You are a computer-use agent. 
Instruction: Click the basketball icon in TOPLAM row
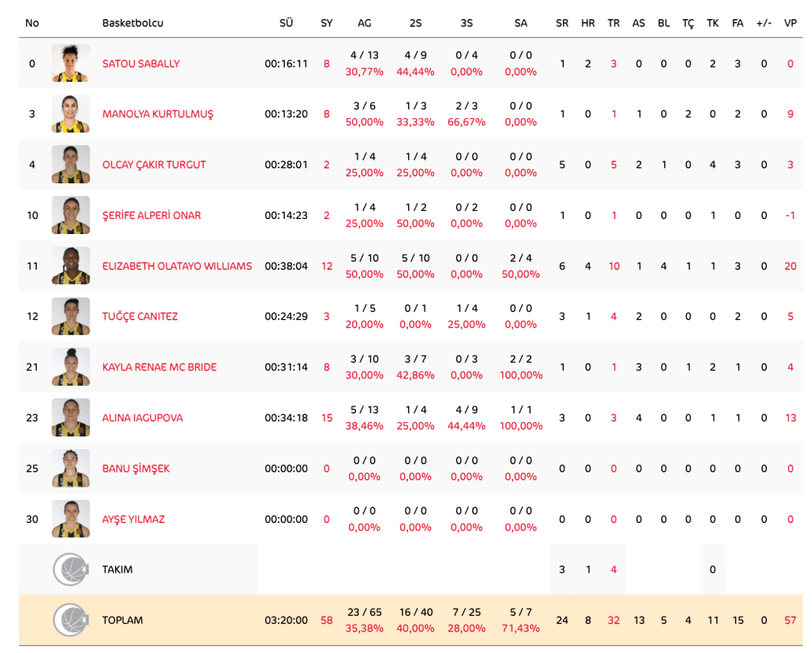[71, 620]
